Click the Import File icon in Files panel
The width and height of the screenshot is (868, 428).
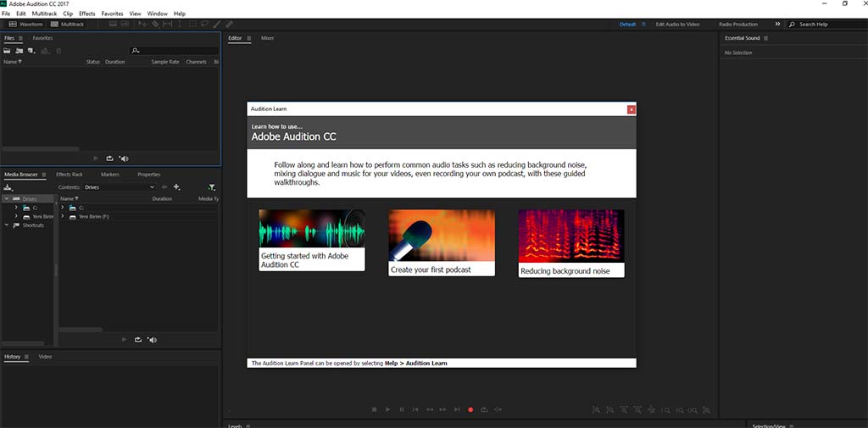click(19, 50)
